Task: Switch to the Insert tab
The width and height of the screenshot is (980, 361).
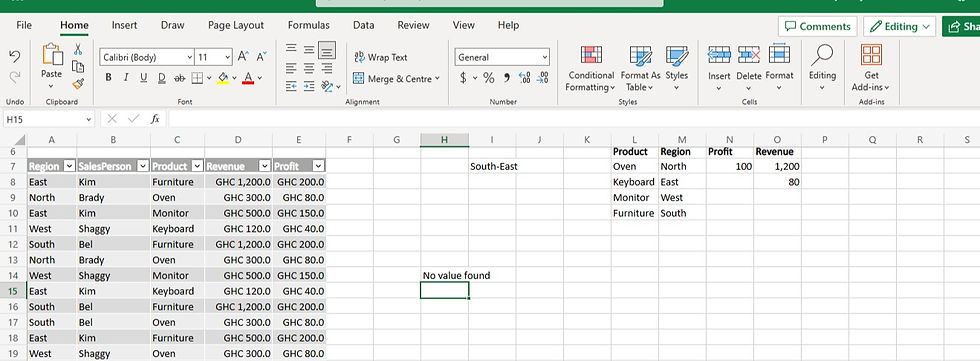Action: click(124, 26)
